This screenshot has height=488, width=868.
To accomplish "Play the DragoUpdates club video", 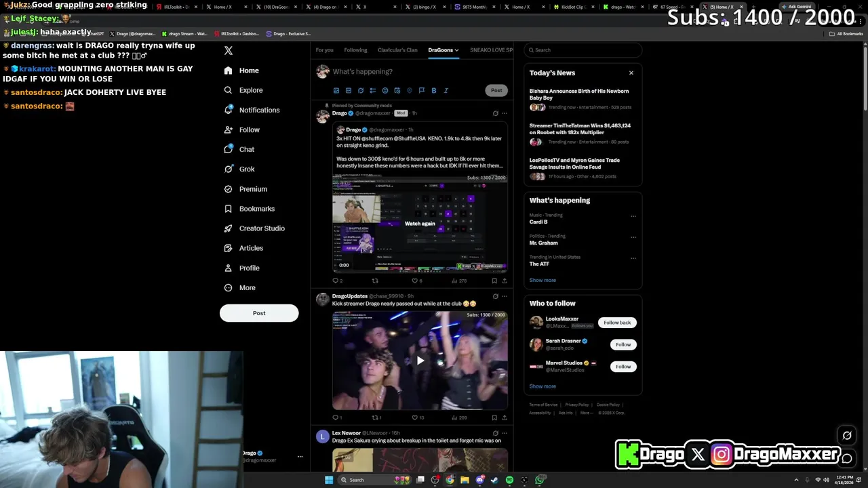I will [x=420, y=361].
